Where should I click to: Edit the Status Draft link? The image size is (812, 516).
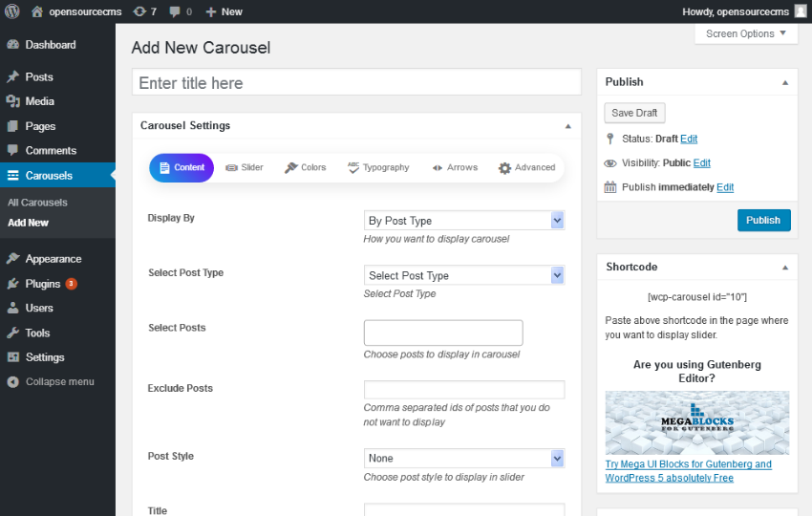(x=689, y=139)
